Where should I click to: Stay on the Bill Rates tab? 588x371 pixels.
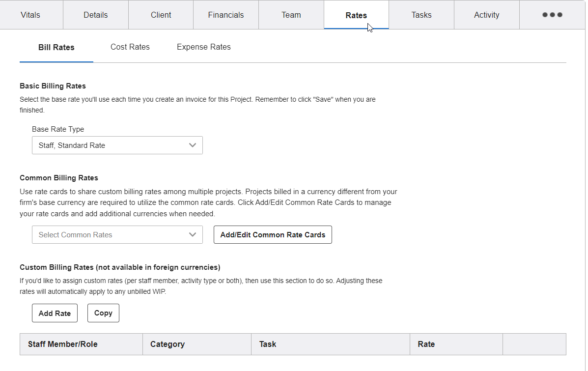(x=56, y=47)
